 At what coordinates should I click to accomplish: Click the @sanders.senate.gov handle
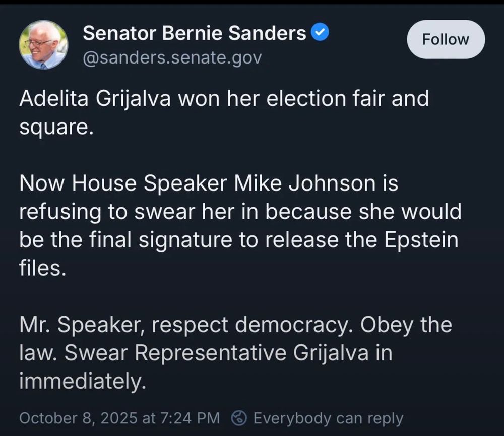point(172,58)
